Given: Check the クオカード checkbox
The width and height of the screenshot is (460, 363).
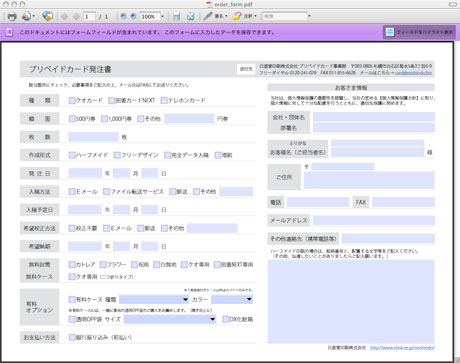Looking at the screenshot, I should point(72,100).
